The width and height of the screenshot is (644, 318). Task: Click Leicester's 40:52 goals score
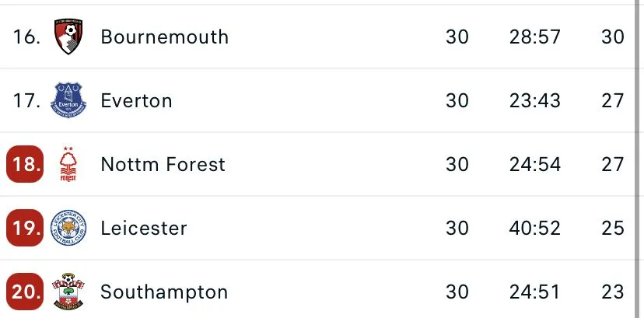coord(535,228)
